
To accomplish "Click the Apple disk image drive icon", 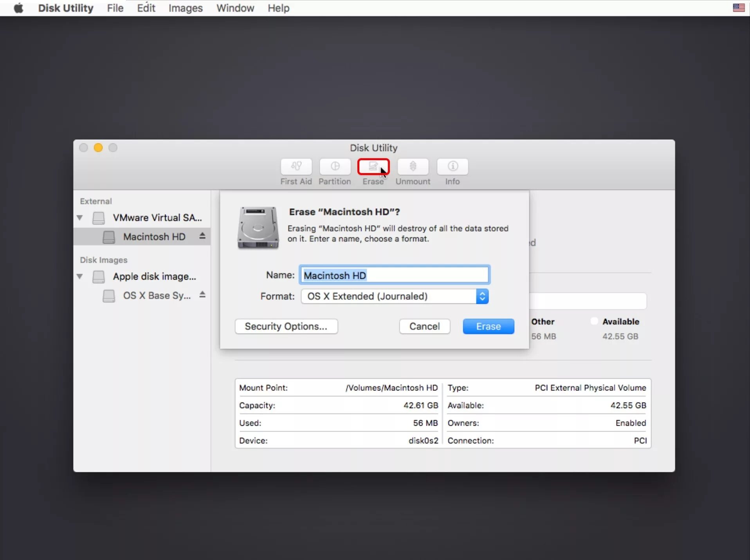I will point(99,276).
